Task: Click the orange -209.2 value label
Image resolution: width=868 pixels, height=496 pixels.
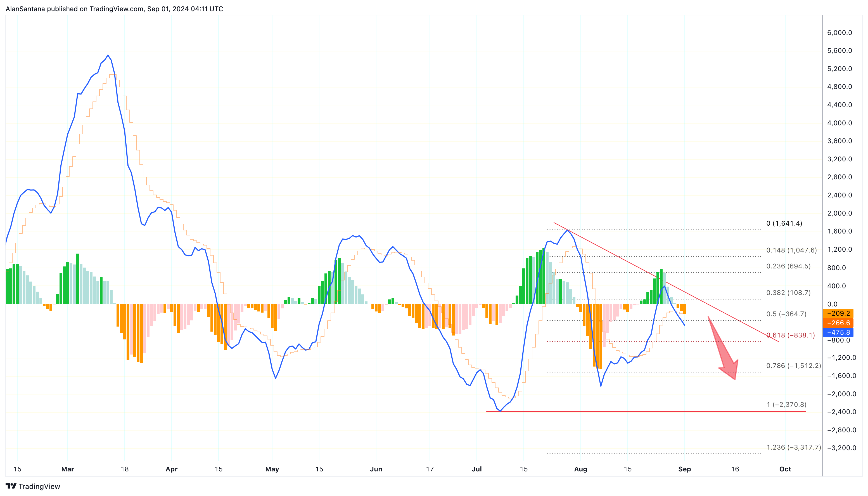Action: [838, 313]
